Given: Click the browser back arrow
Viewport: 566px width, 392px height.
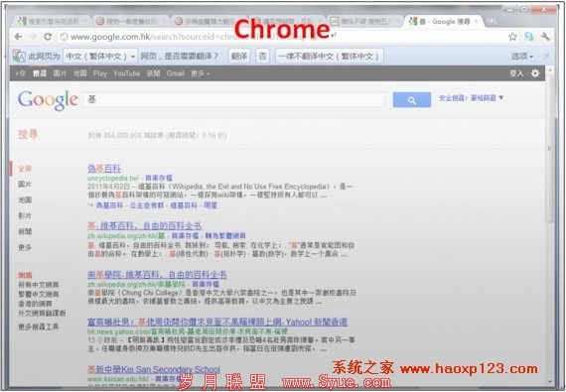Looking at the screenshot, I should pos(19,37).
